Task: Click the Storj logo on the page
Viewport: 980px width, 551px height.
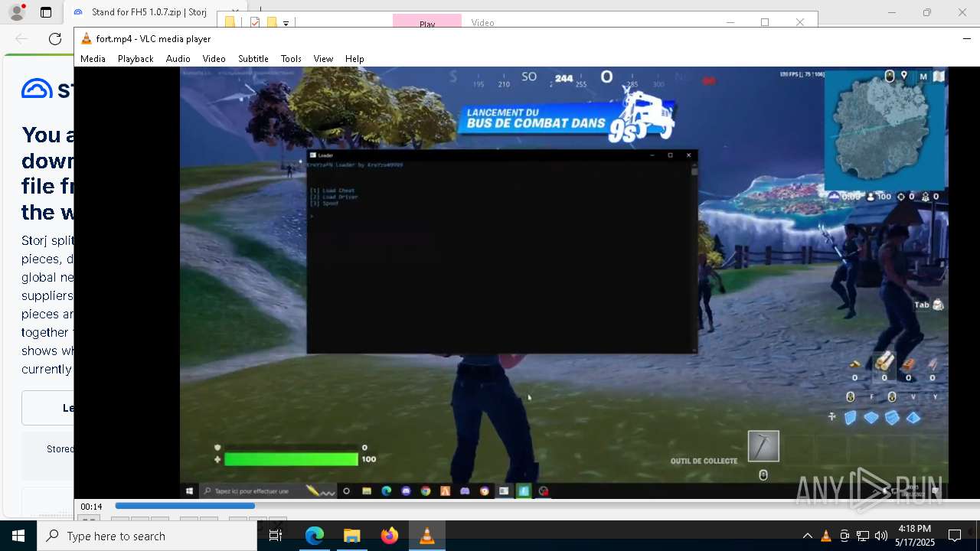Action: coord(47,89)
